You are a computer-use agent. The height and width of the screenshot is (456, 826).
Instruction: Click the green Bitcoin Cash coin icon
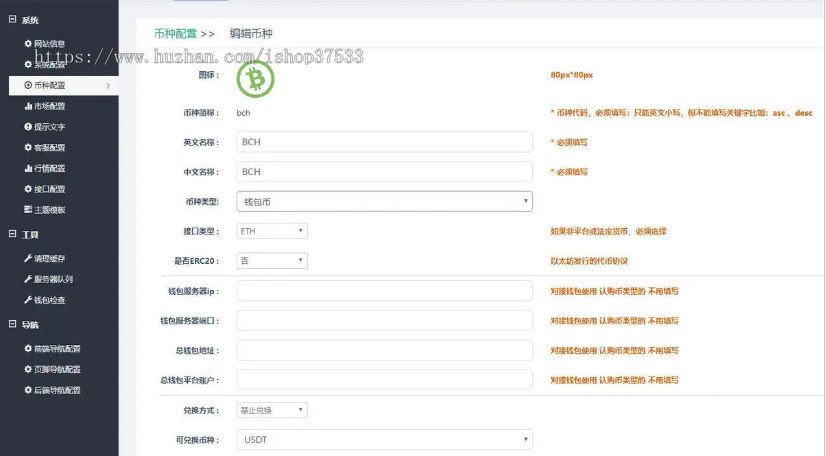[x=255, y=80]
